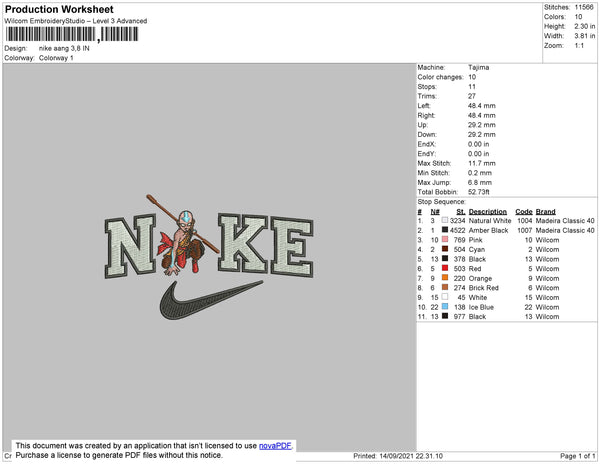Click the Trims value 27
This screenshot has height=464, width=600.
coord(471,96)
